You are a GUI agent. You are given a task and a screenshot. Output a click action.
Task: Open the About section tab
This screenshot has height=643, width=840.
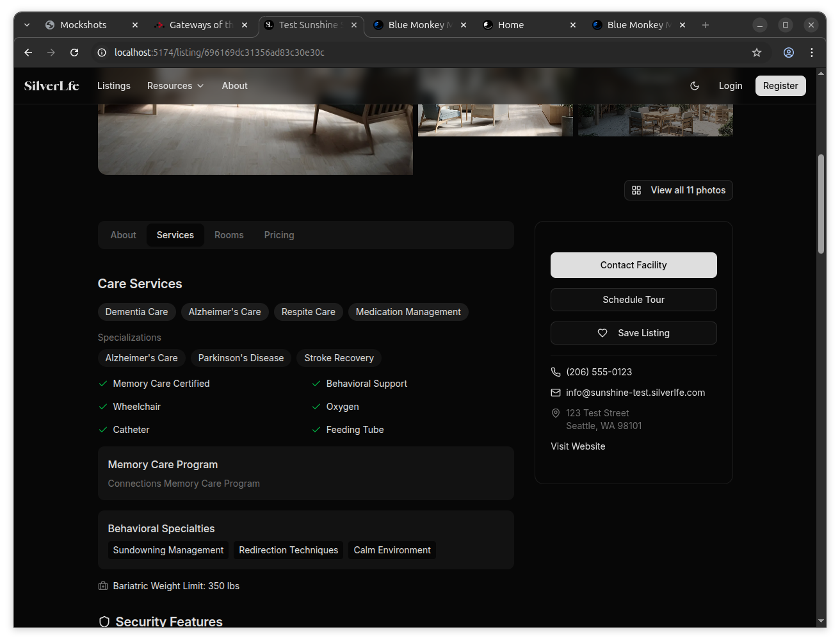[x=123, y=235]
